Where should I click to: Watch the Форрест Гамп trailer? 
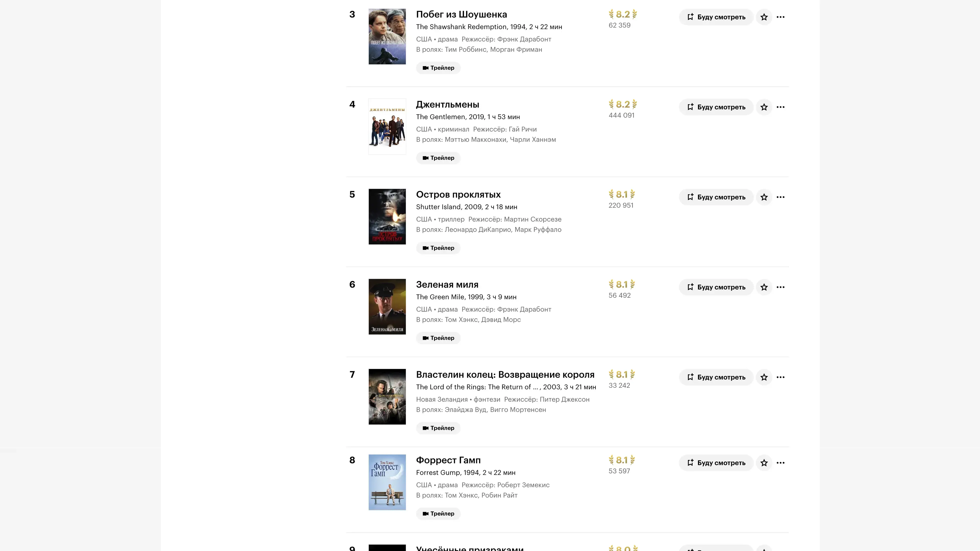point(438,514)
